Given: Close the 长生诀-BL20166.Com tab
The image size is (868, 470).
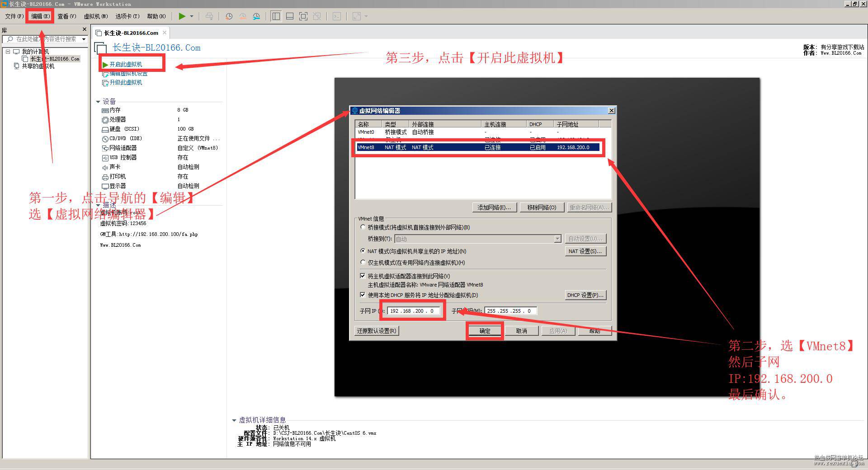Looking at the screenshot, I should click(x=165, y=33).
